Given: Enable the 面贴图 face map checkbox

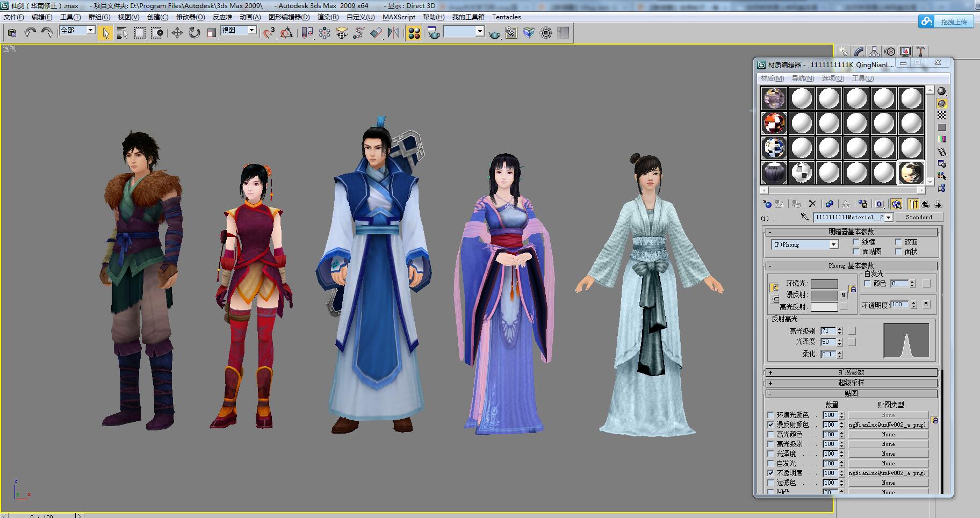Looking at the screenshot, I should (x=856, y=251).
